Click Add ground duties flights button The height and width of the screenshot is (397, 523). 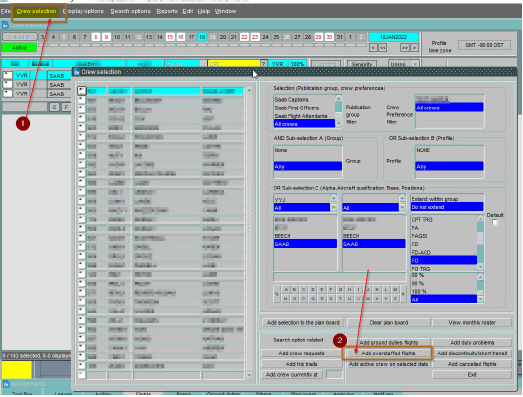[388, 343]
